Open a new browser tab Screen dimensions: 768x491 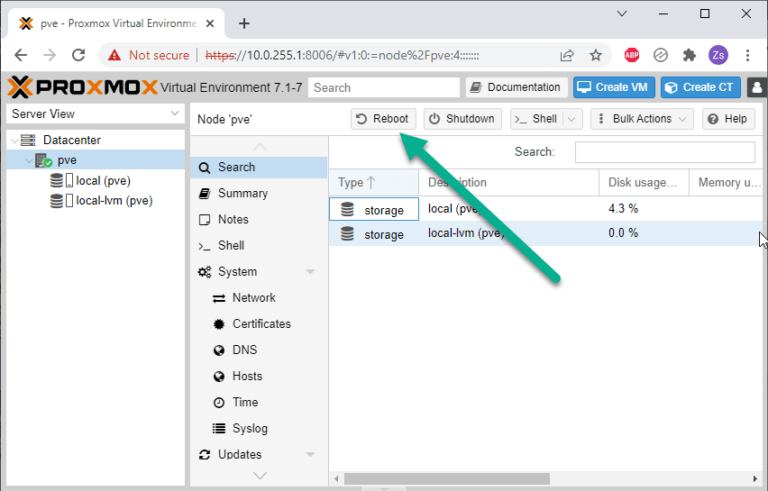(244, 23)
